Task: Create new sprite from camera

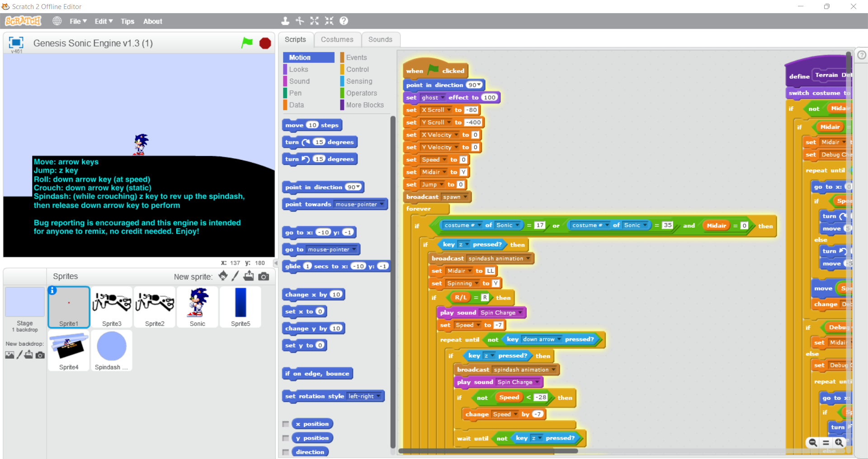Action: 264,276
